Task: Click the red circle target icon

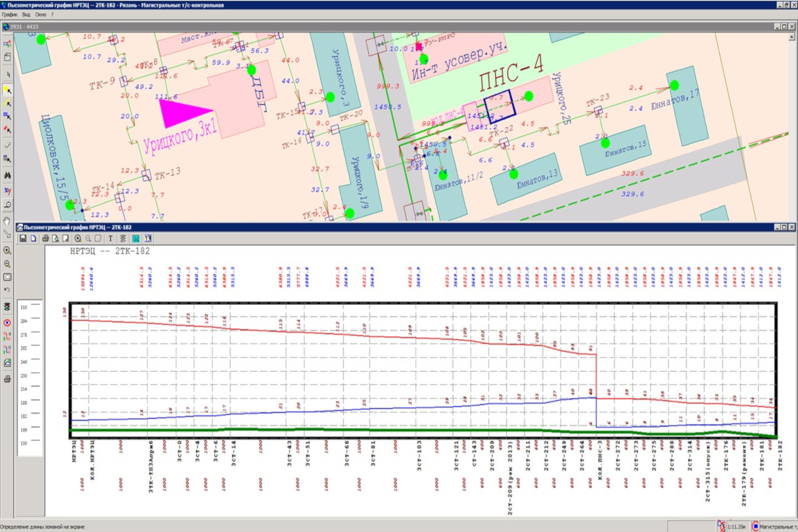Action: click(7, 322)
